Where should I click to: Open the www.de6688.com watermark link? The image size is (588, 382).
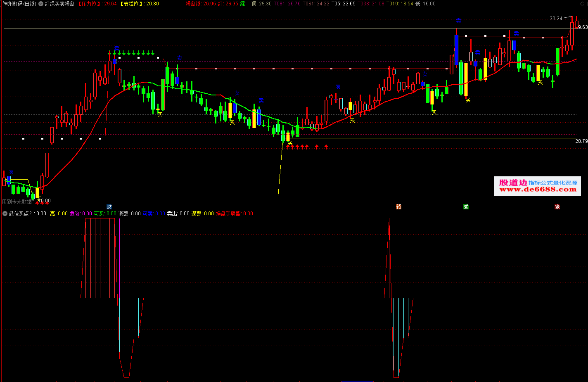(537, 190)
